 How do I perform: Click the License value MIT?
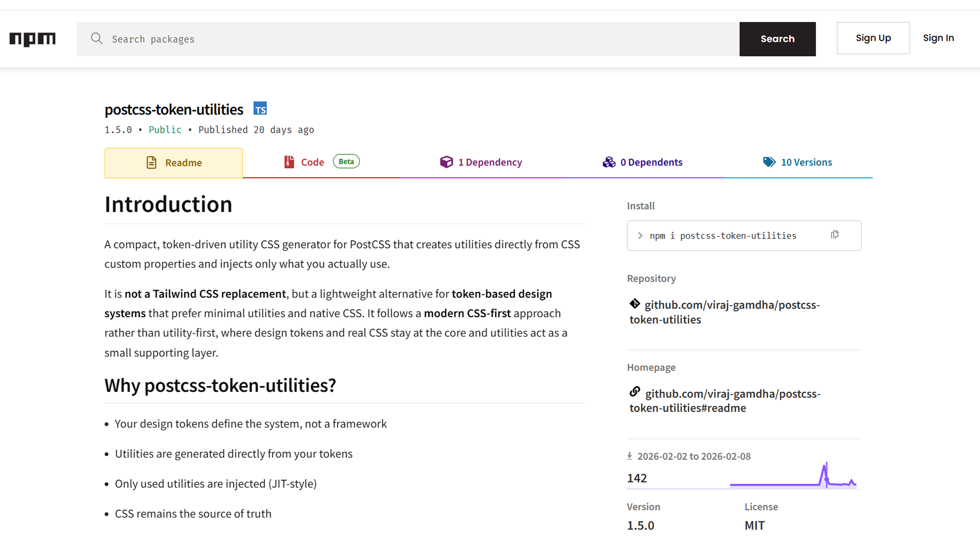[x=754, y=525]
